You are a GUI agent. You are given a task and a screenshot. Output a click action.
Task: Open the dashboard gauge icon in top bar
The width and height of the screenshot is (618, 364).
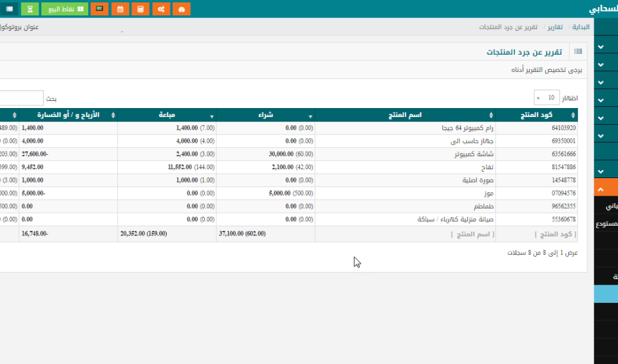point(182,9)
